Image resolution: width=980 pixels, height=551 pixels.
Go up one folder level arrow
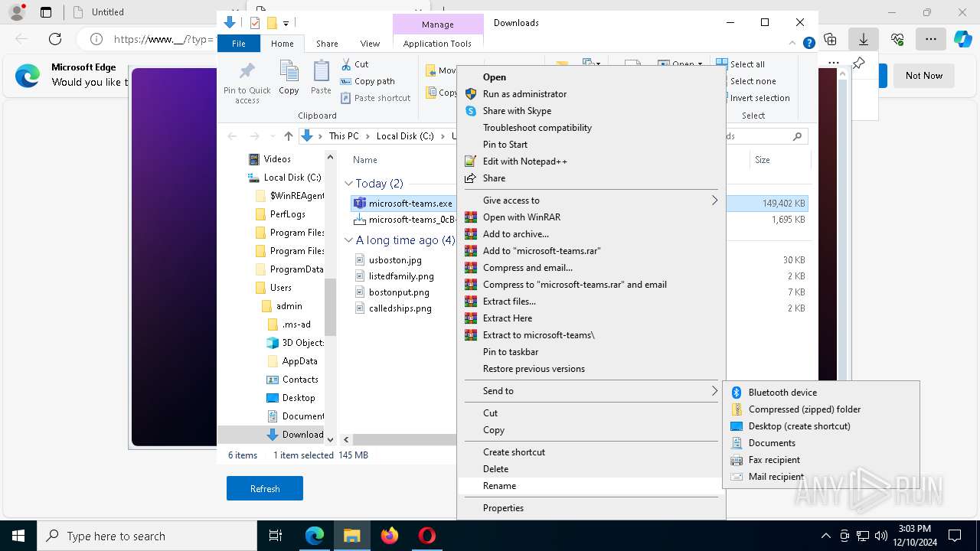pyautogui.click(x=288, y=136)
